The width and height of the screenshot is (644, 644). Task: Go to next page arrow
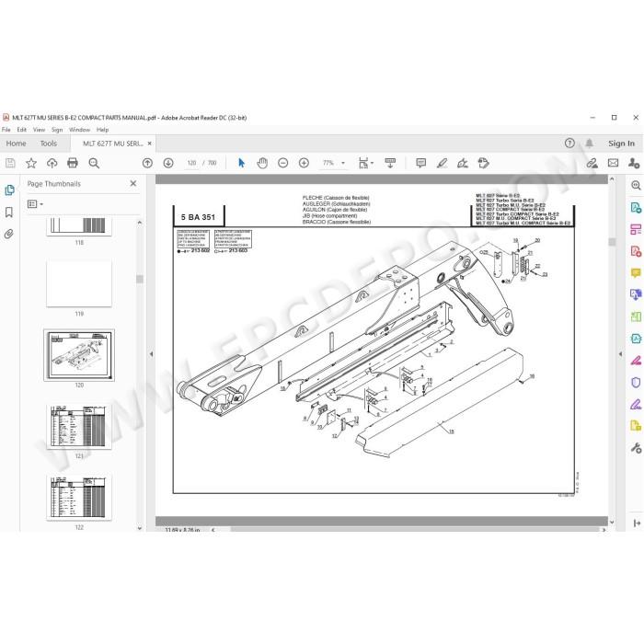[x=168, y=163]
